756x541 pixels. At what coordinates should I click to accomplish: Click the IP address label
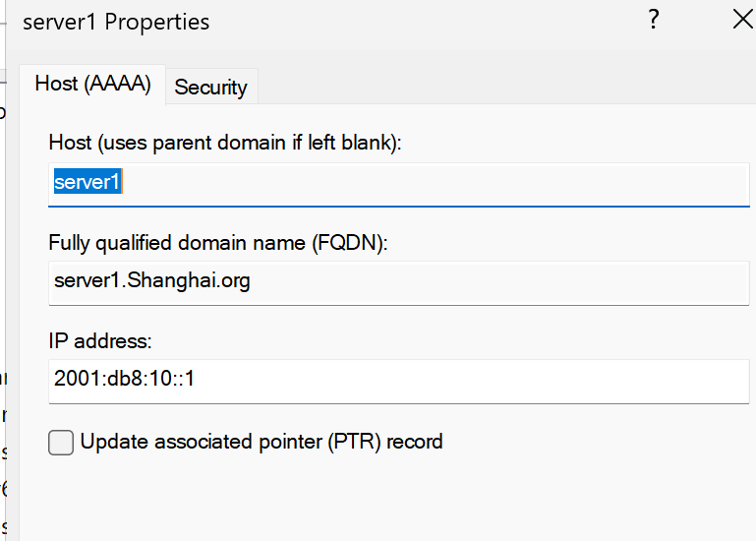tap(100, 341)
